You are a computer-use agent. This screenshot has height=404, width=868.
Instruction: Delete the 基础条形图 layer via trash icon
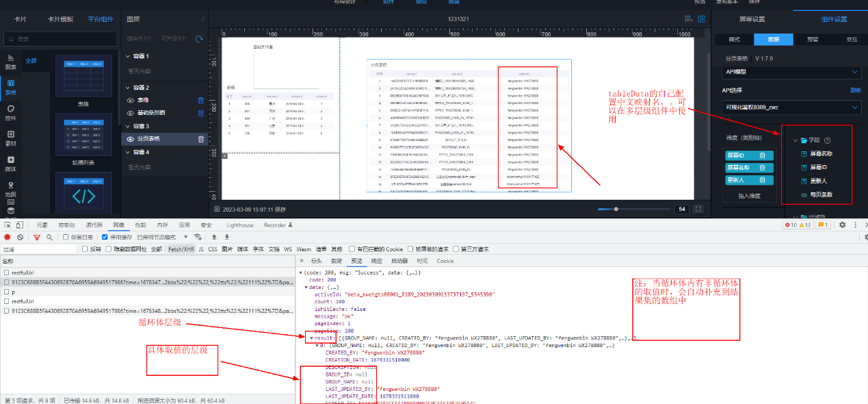point(200,113)
